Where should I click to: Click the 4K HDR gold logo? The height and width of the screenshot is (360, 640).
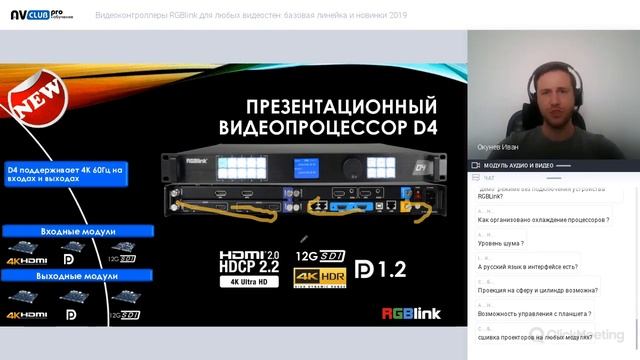(320, 278)
